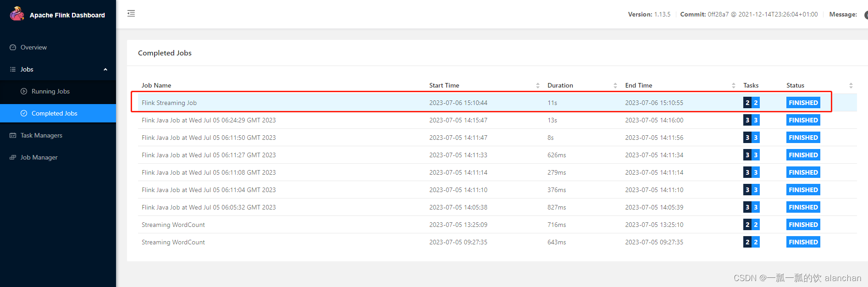This screenshot has width=868, height=287.
Task: Click the 8s duration cell
Action: click(550, 138)
